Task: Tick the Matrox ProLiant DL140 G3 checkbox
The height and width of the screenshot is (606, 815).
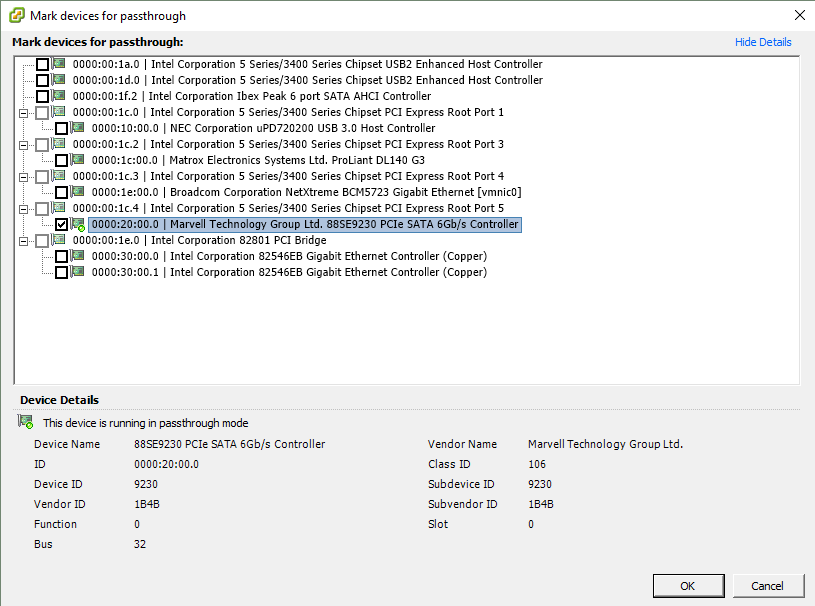Action: point(61,161)
